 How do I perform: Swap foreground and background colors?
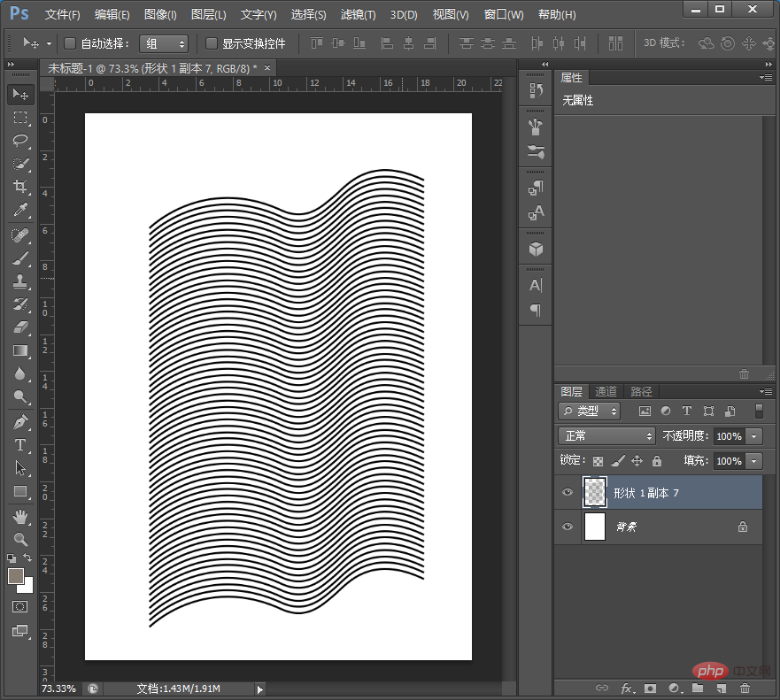[27, 558]
